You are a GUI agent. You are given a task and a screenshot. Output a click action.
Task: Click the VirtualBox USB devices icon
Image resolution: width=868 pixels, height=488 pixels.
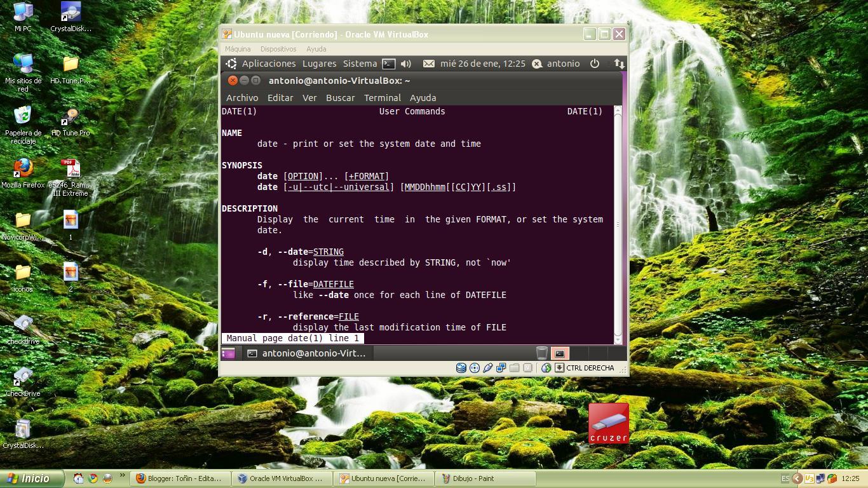tap(488, 368)
